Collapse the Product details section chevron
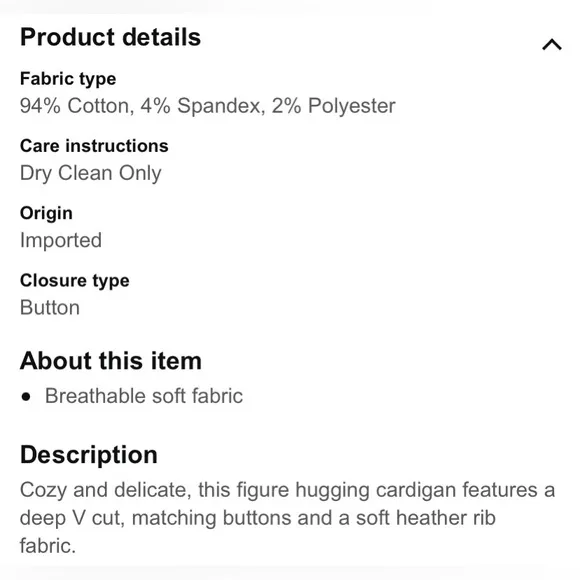This screenshot has width=580, height=580. (x=552, y=44)
